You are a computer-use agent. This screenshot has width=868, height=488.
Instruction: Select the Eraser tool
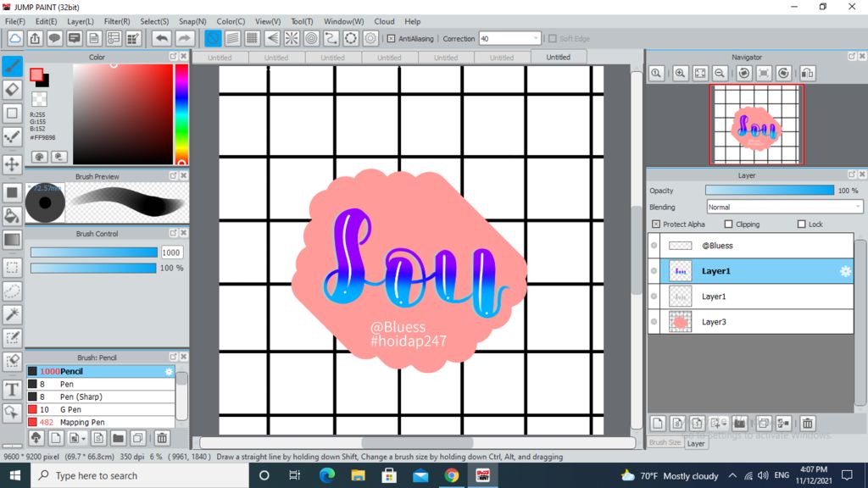(x=12, y=89)
